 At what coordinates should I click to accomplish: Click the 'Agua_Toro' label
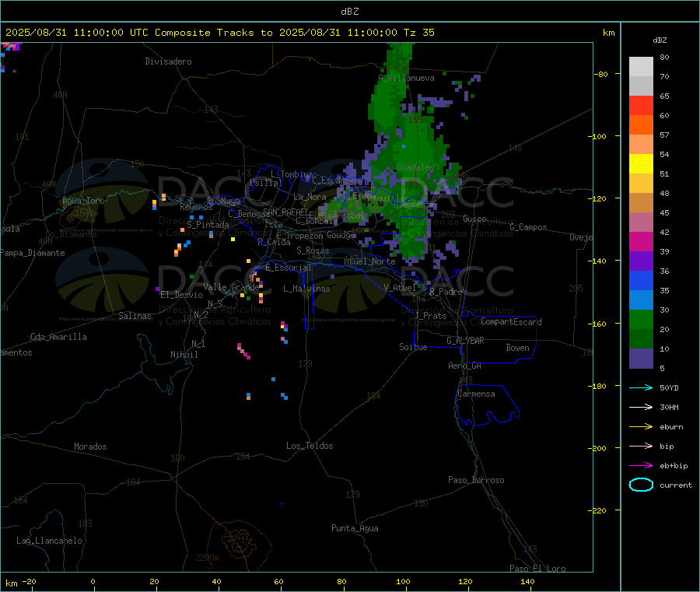pyautogui.click(x=83, y=201)
